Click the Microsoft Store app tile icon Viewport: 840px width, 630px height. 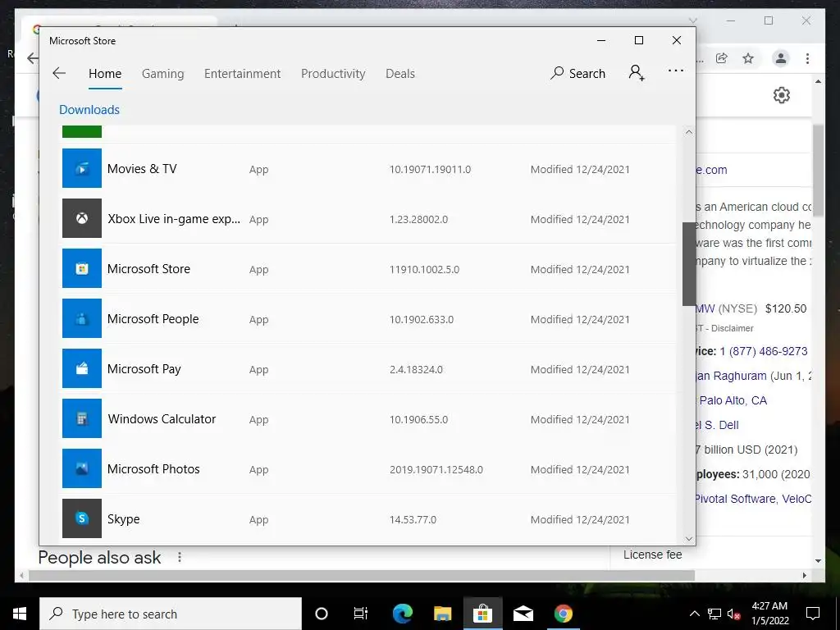pyautogui.click(x=81, y=268)
